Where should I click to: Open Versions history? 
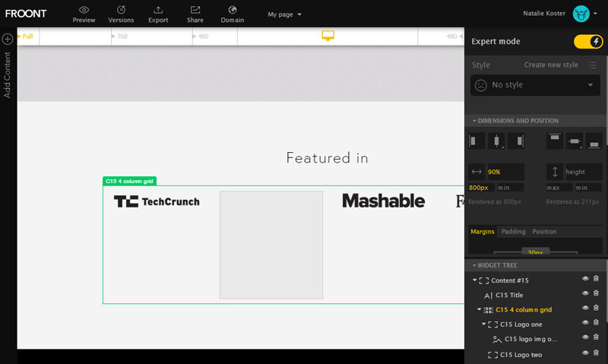[121, 14]
